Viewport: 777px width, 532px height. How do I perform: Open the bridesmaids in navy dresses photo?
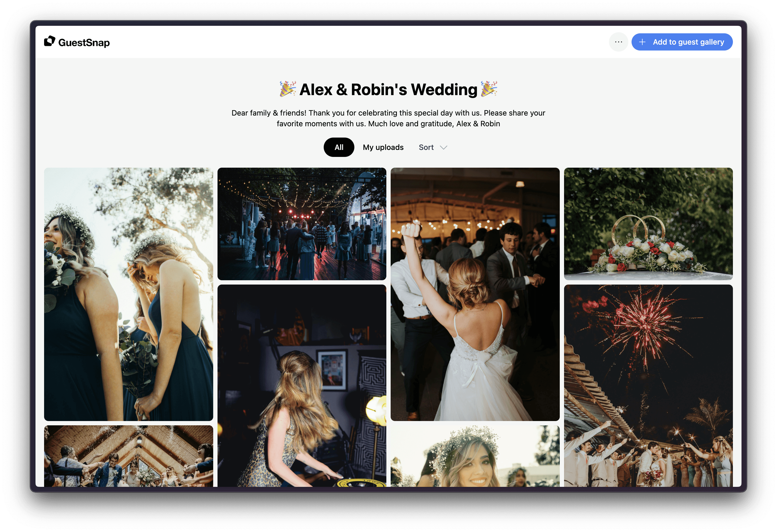tap(129, 294)
